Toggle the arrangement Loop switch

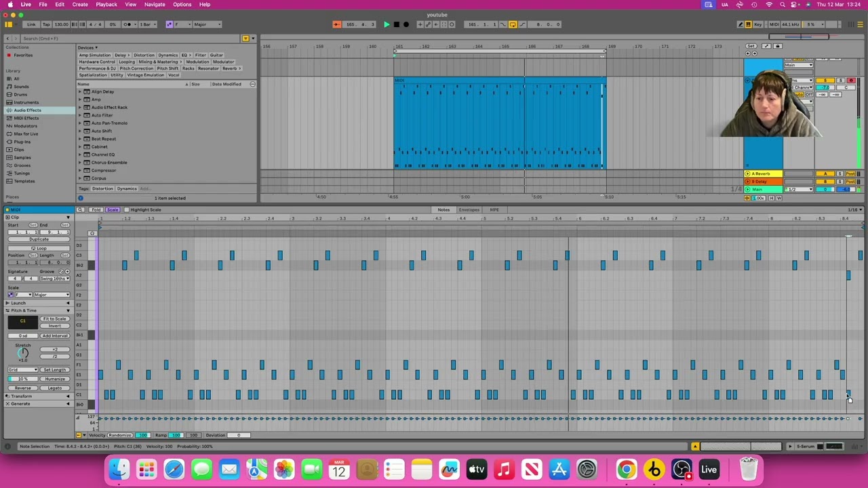[x=513, y=24]
